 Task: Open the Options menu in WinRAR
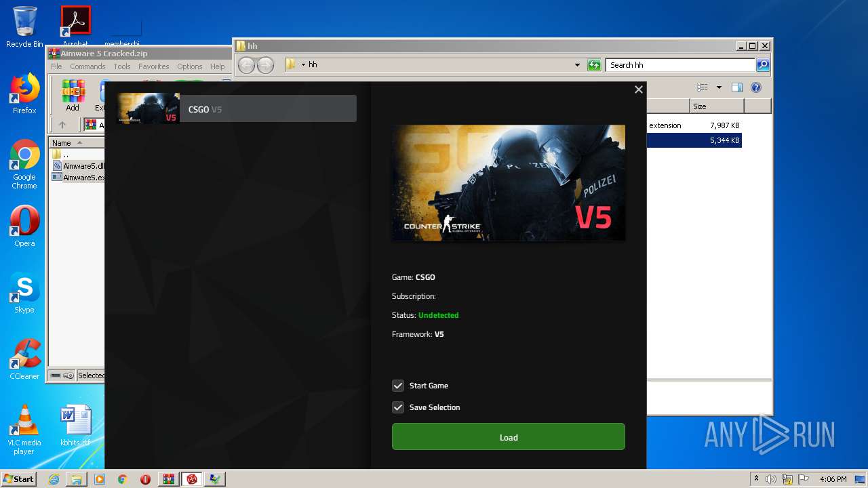tap(190, 66)
